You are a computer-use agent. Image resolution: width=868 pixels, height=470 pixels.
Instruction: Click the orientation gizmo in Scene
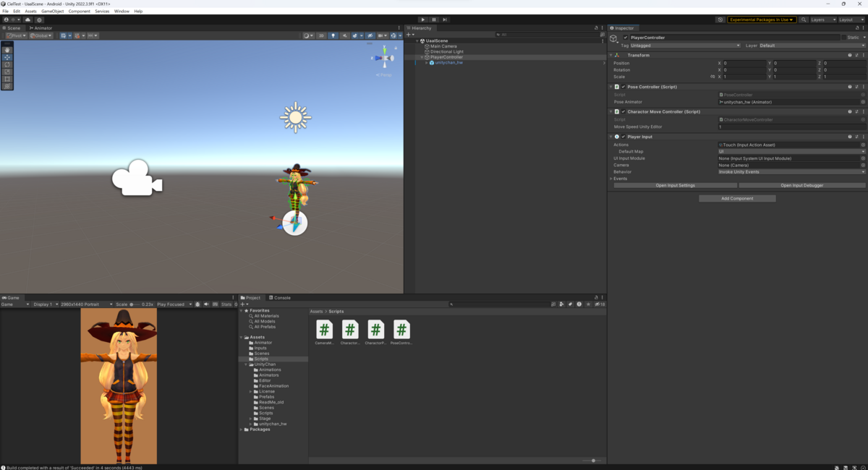click(386, 58)
